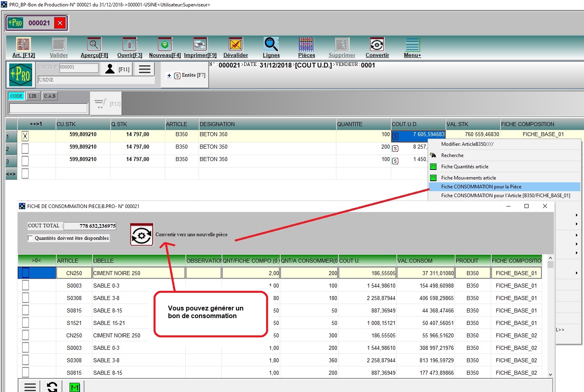Open the Pièces grid icon
Image resolution: width=584 pixels, height=392 pixels.
[306, 45]
